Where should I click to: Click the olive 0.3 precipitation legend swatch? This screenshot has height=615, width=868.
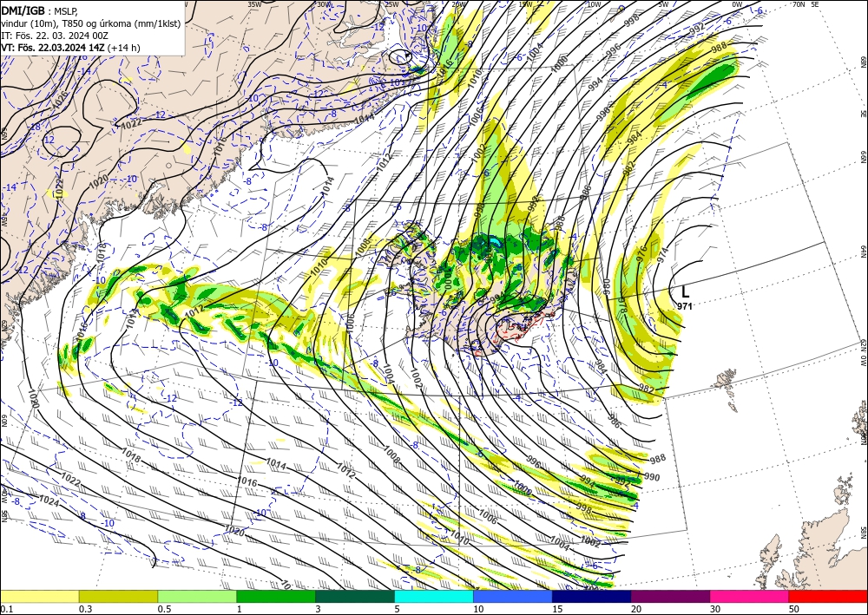[118, 596]
